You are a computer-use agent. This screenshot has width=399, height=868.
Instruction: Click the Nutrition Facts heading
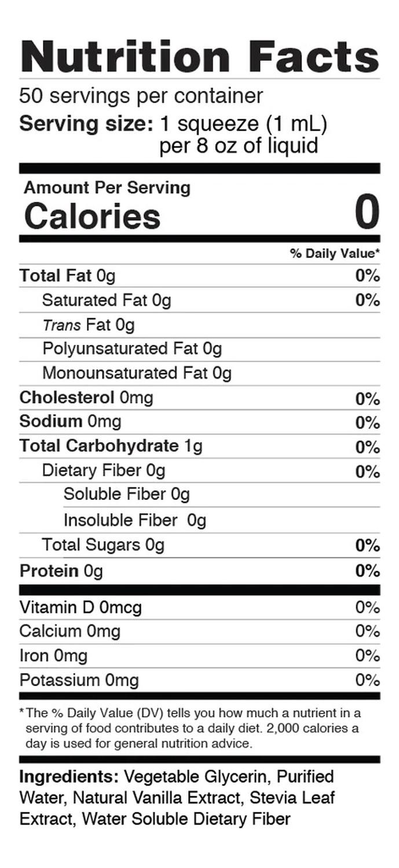tap(199, 56)
